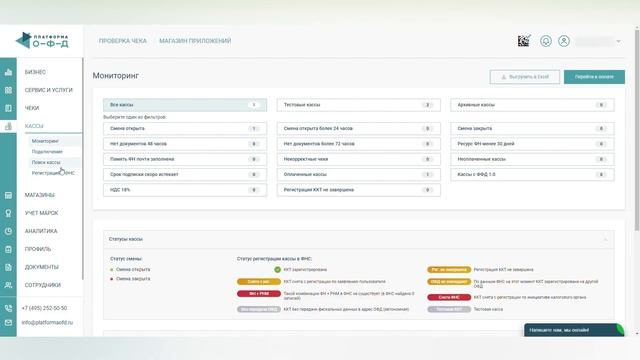Click the green ККТ зарегистрирована checkmark
640x360 pixels.
(x=278, y=269)
